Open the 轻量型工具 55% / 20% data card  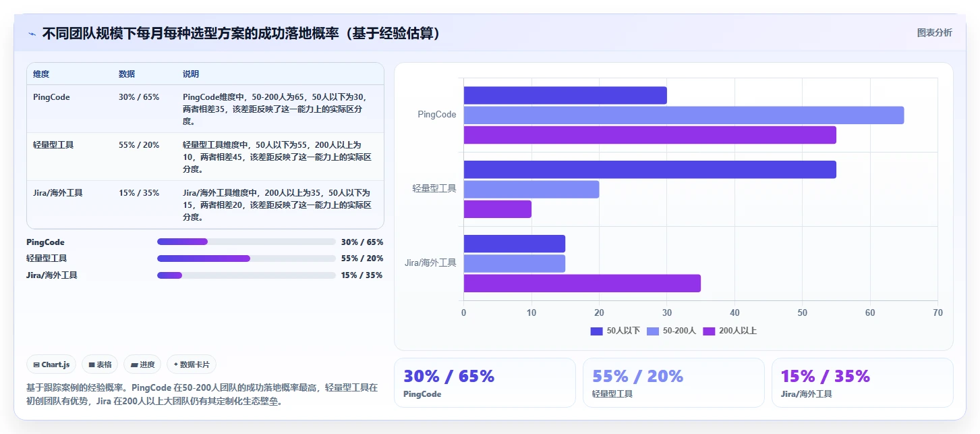click(x=673, y=383)
